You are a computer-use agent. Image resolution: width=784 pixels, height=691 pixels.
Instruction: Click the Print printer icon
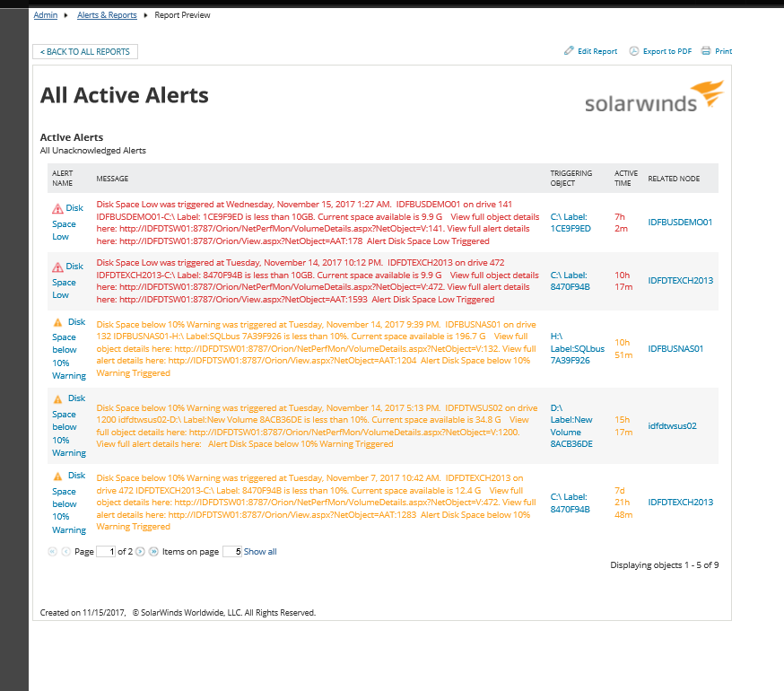[705, 50]
